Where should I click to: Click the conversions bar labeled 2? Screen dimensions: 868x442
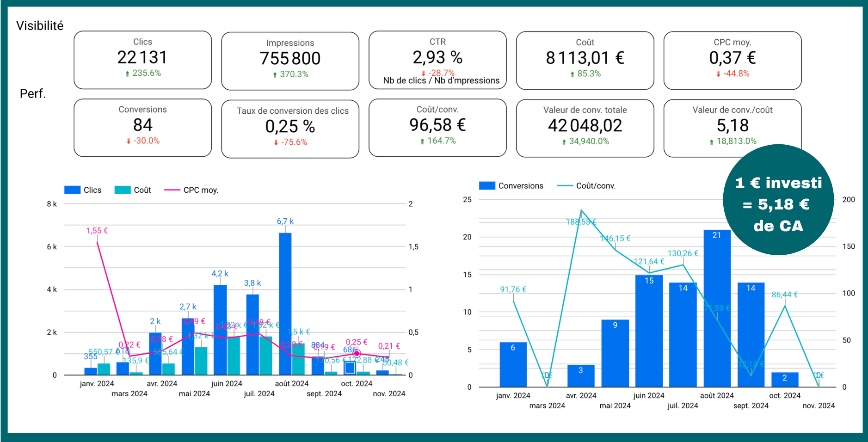785,380
